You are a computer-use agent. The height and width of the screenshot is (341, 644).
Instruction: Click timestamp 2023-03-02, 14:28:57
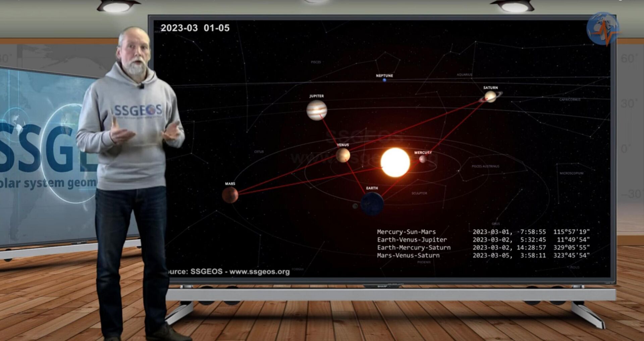509,247
